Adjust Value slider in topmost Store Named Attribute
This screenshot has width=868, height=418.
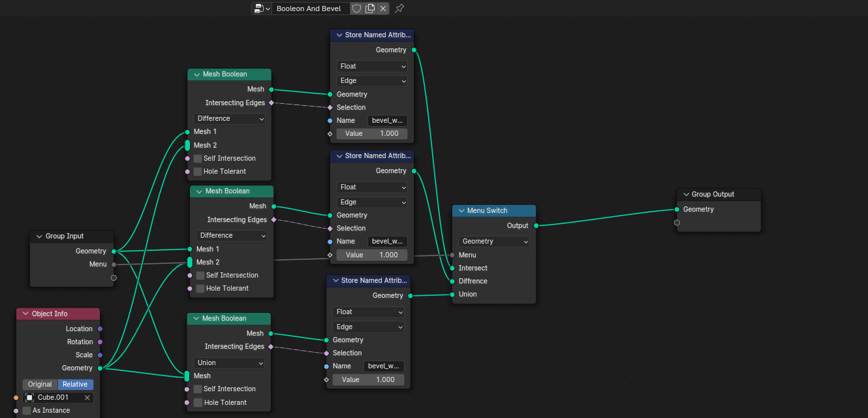(372, 133)
